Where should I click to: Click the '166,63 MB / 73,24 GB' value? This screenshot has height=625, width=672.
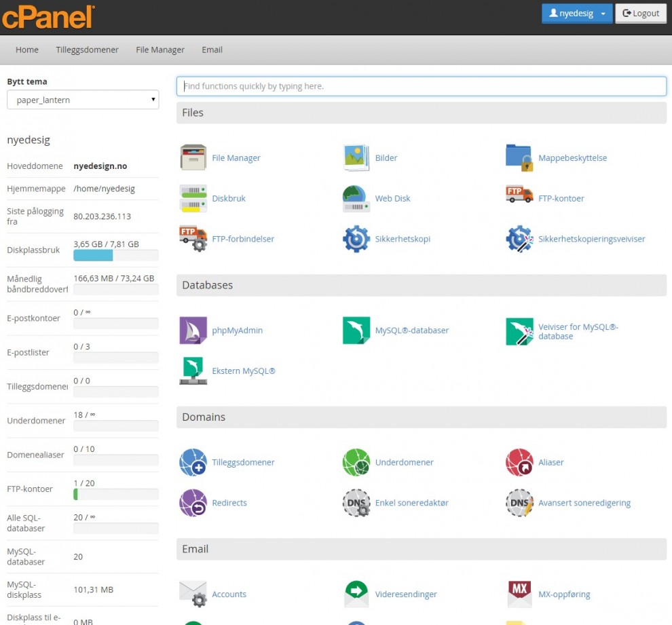[x=113, y=278]
